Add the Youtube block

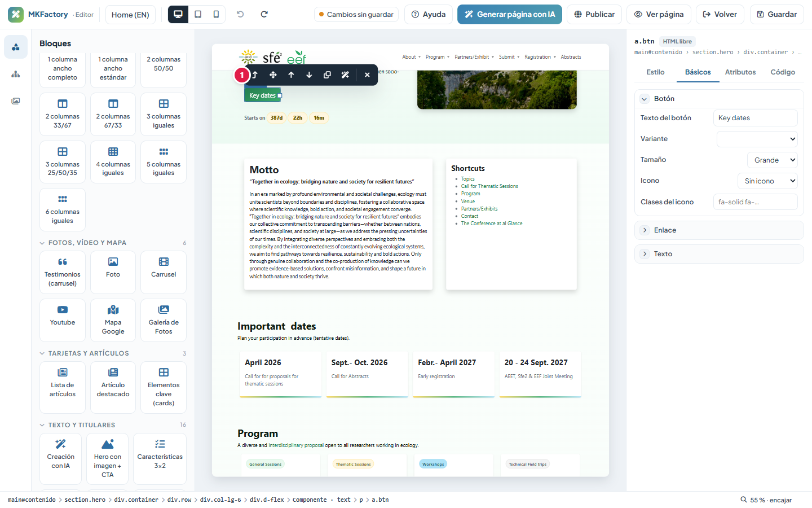click(63, 320)
